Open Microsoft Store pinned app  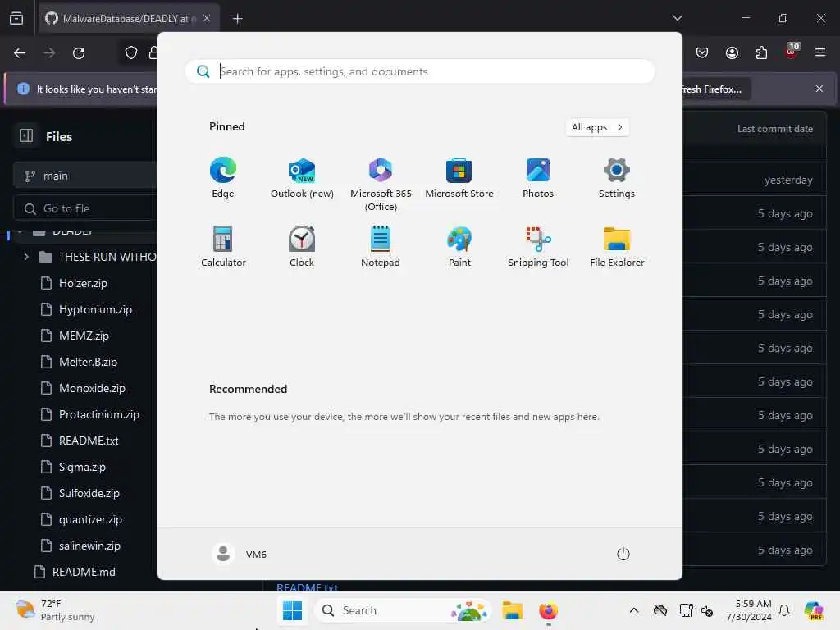[459, 178]
